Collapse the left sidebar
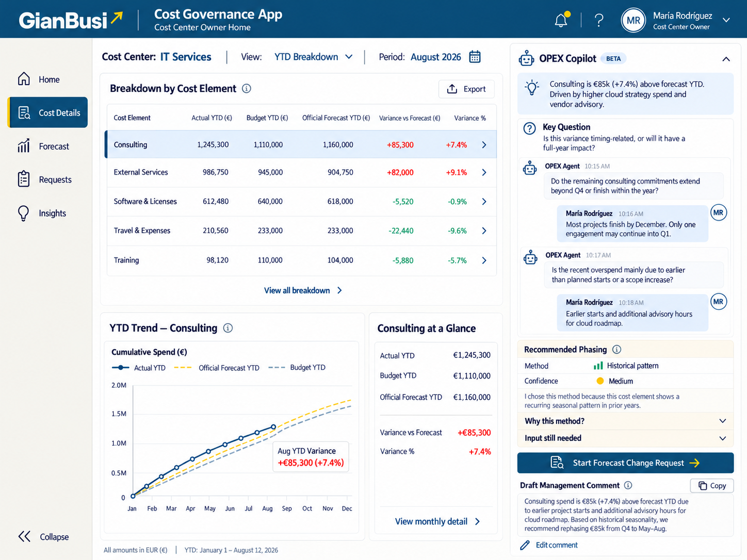Viewport: 747px width, 560px height. pos(44,537)
